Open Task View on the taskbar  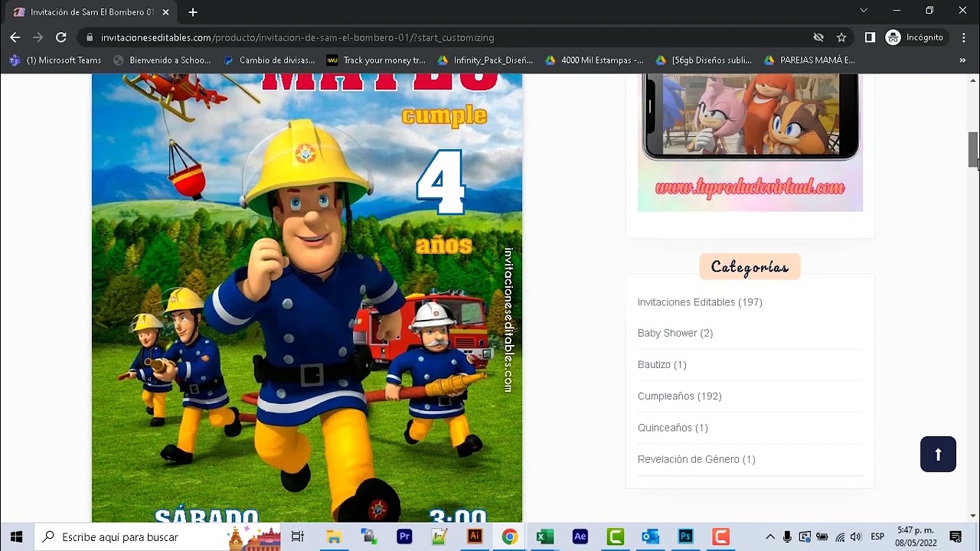298,536
